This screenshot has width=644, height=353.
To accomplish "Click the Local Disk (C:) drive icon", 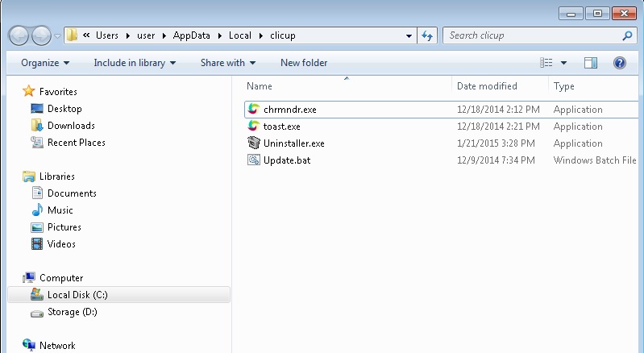I will pyautogui.click(x=37, y=294).
